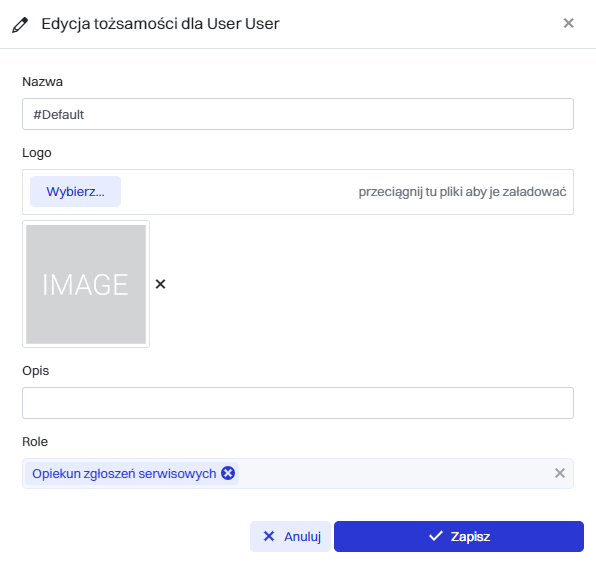Click the Opiekun zgłoszeń serwisowych tag label
Viewport: 596px width, 563px height.
(x=124, y=474)
